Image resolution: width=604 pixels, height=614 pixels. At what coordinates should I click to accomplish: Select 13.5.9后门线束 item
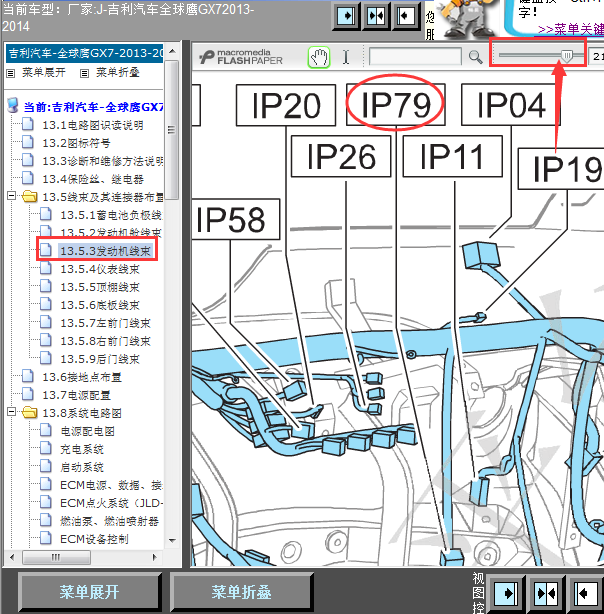click(x=100, y=359)
